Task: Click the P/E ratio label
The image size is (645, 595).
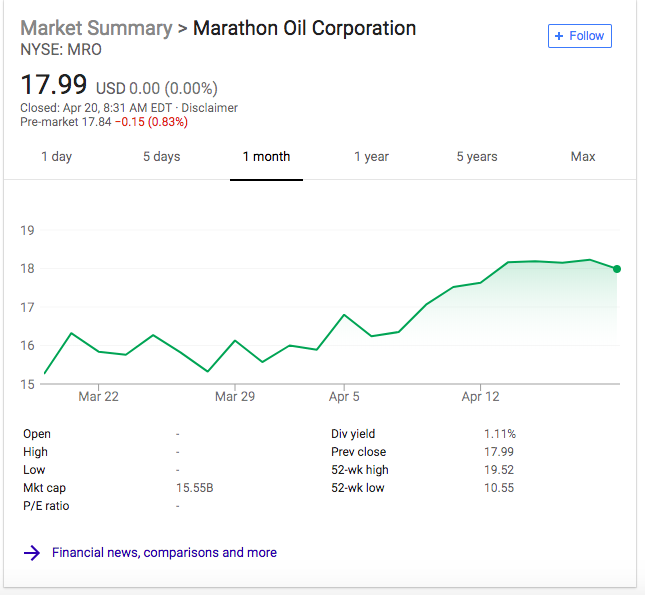Action: pos(46,506)
